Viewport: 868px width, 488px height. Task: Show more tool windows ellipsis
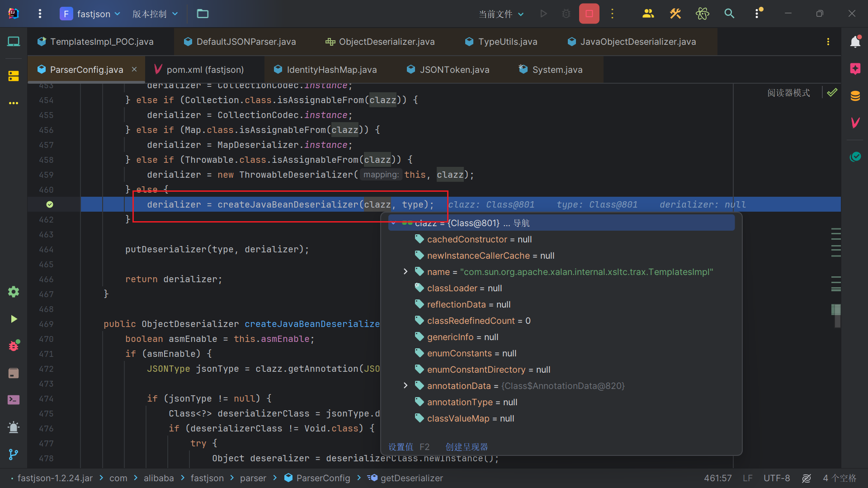[x=14, y=103]
